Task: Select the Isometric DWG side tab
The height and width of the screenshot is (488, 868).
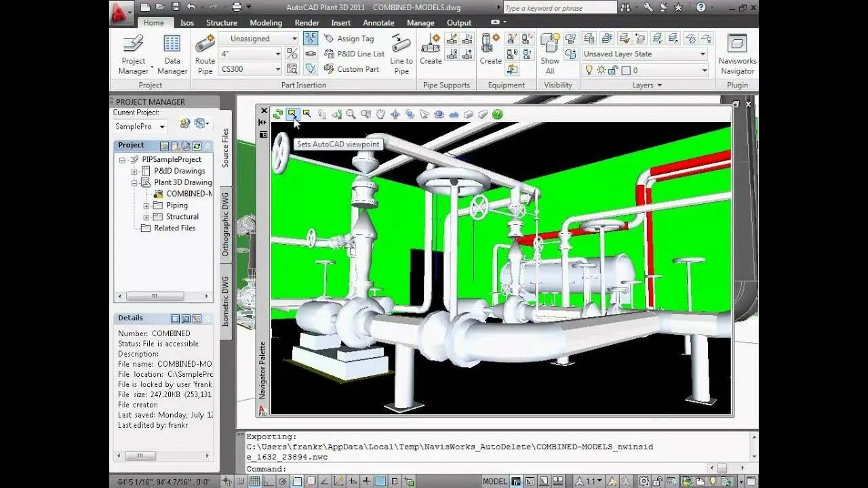Action: tap(225, 301)
